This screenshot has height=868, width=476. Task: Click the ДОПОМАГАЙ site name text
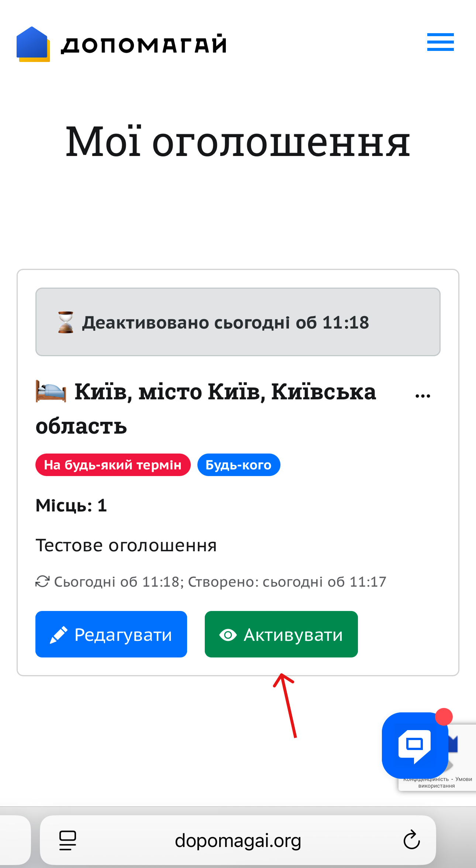click(x=144, y=44)
